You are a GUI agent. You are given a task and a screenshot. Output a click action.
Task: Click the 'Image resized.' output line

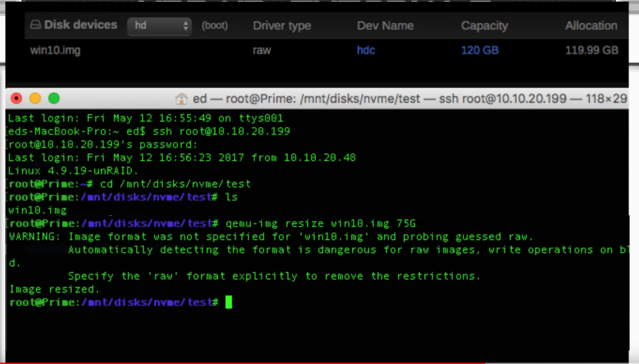54,289
